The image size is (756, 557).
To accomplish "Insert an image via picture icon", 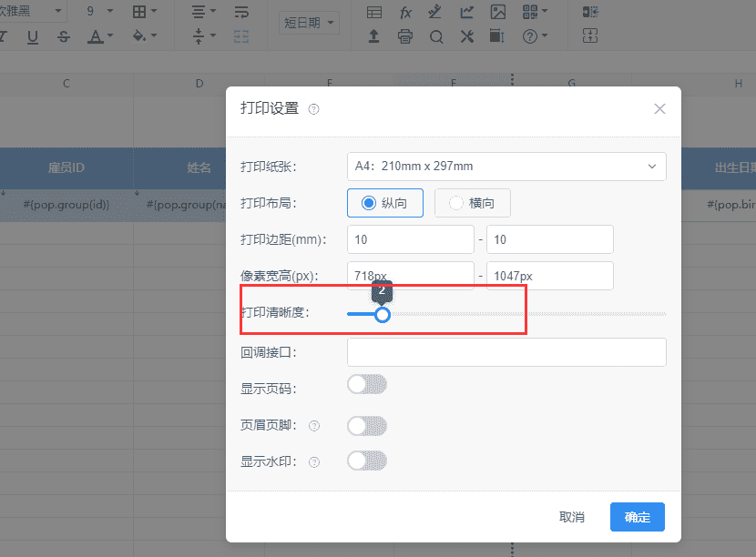I will (x=498, y=12).
